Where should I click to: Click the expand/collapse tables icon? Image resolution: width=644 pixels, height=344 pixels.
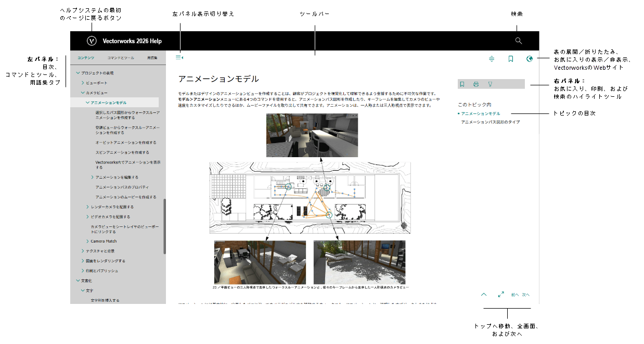(492, 59)
